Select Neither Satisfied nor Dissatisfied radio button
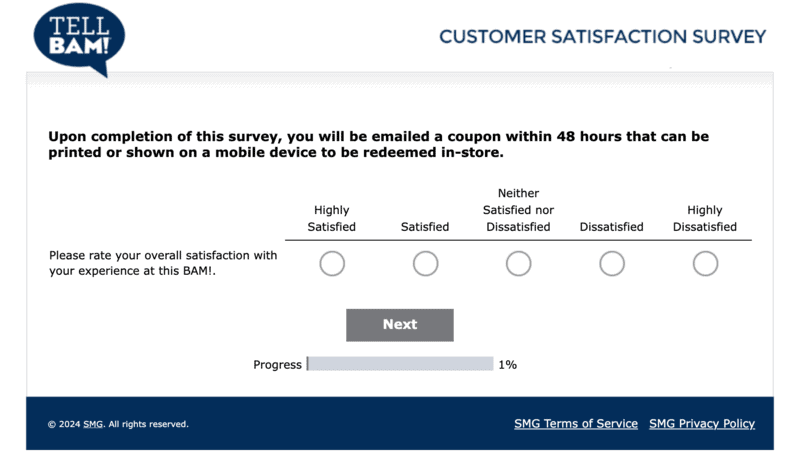The width and height of the screenshot is (800, 457). [518, 263]
